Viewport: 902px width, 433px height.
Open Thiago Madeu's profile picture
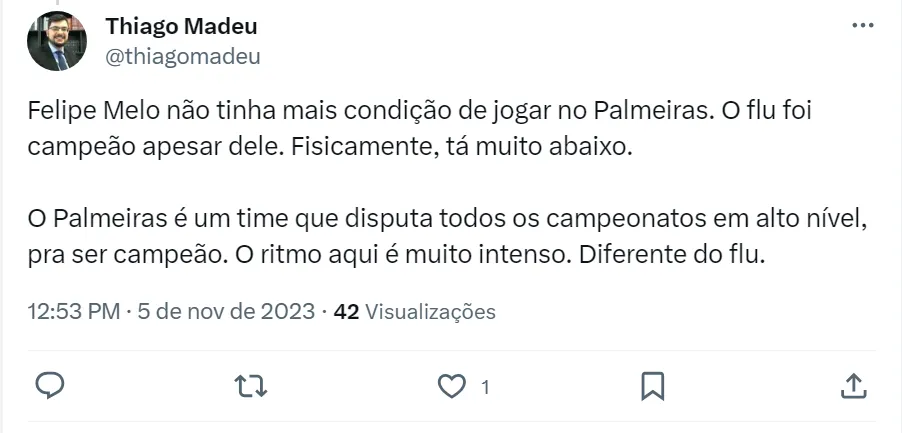(57, 41)
